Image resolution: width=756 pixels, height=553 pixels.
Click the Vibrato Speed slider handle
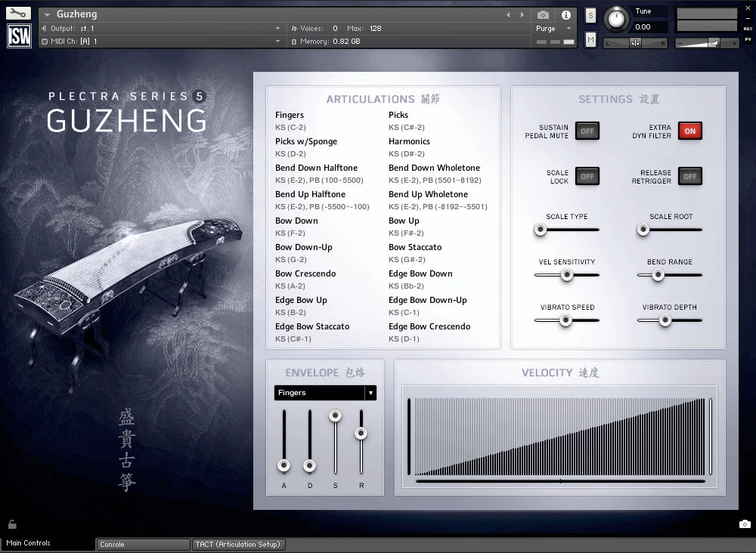click(565, 320)
